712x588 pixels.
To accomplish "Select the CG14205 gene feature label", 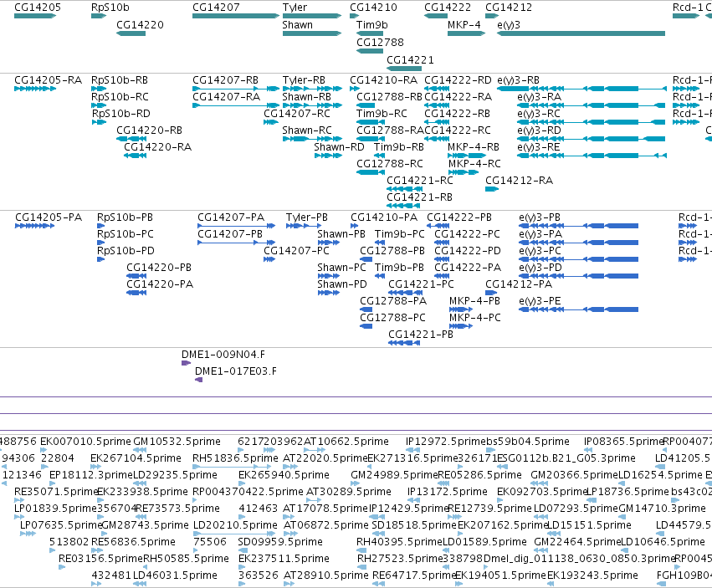I will pyautogui.click(x=38, y=8).
